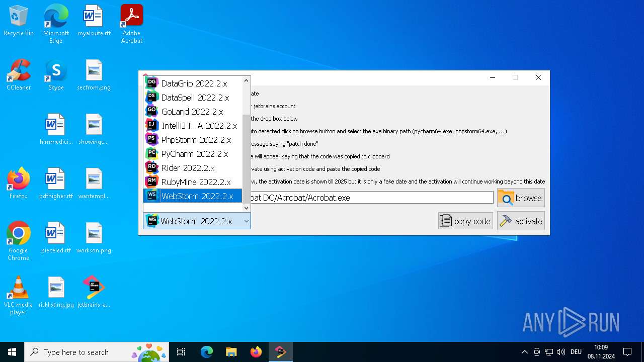Pick GoLand 2022.2.x entry
This screenshot has height=362, width=644.
tap(193, 112)
